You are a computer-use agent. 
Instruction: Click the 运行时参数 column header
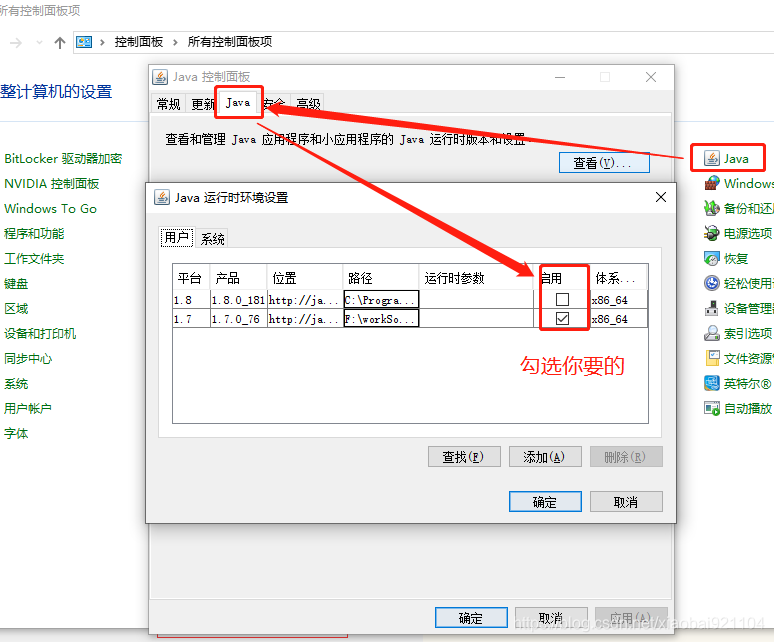tap(476, 278)
